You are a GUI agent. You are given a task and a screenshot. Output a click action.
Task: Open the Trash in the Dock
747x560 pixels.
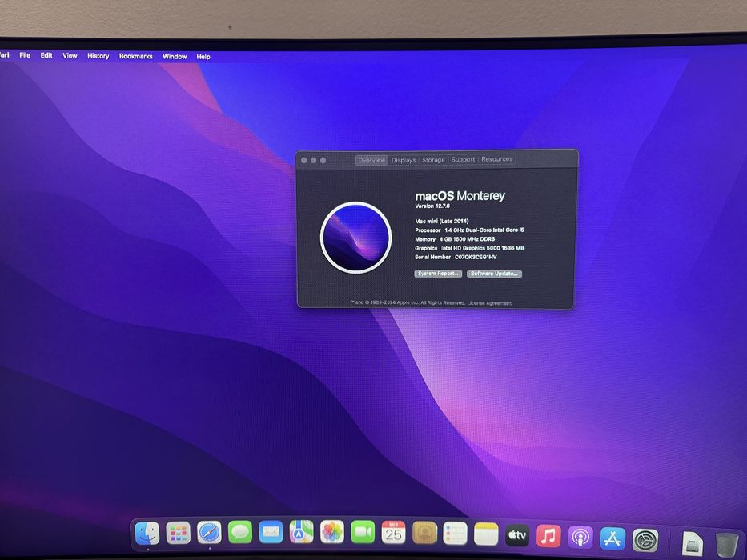(726, 545)
